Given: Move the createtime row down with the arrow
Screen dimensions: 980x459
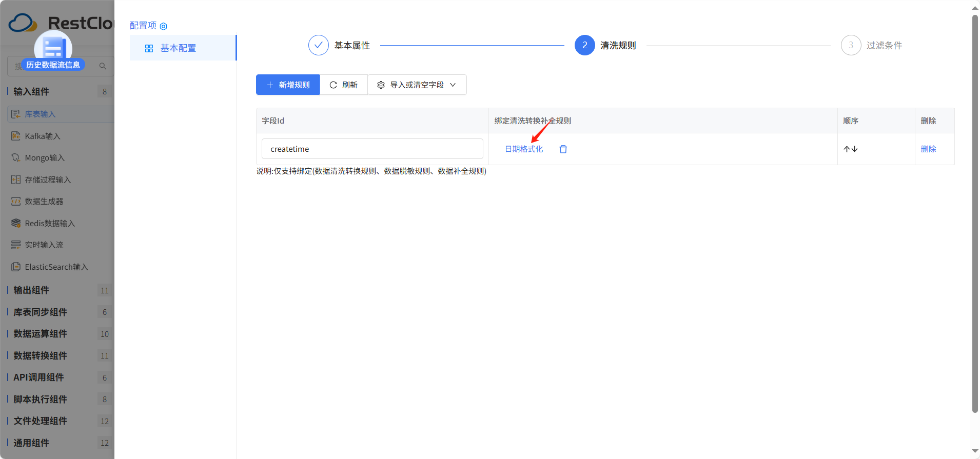Looking at the screenshot, I should click(x=854, y=149).
